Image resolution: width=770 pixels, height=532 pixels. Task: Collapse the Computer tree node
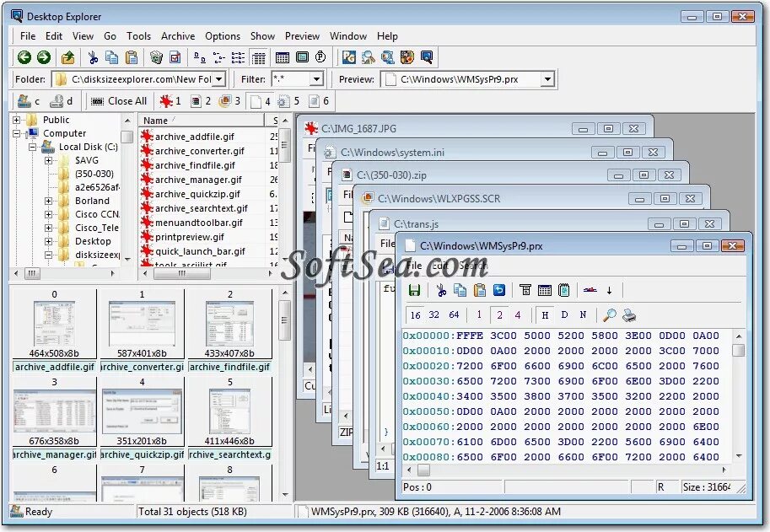(x=16, y=133)
